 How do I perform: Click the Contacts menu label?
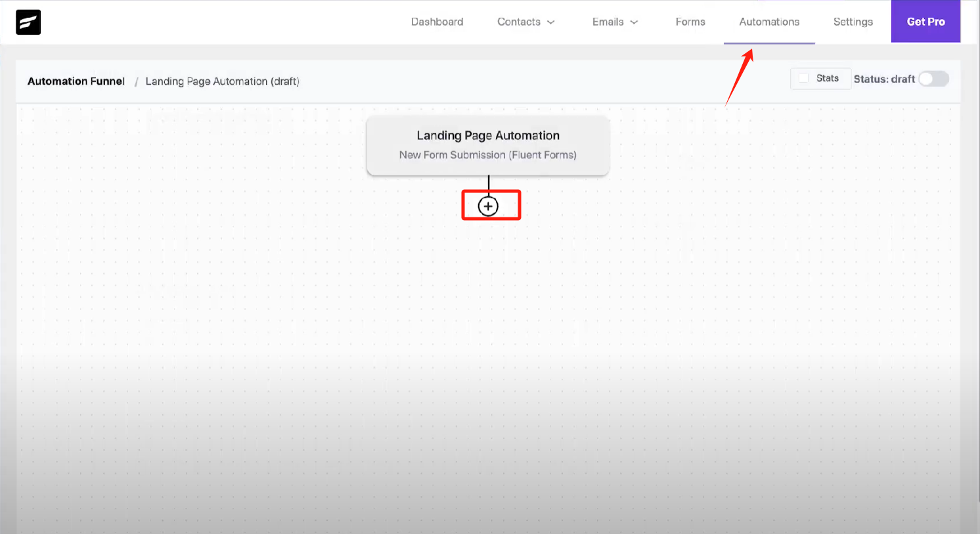[x=518, y=22]
